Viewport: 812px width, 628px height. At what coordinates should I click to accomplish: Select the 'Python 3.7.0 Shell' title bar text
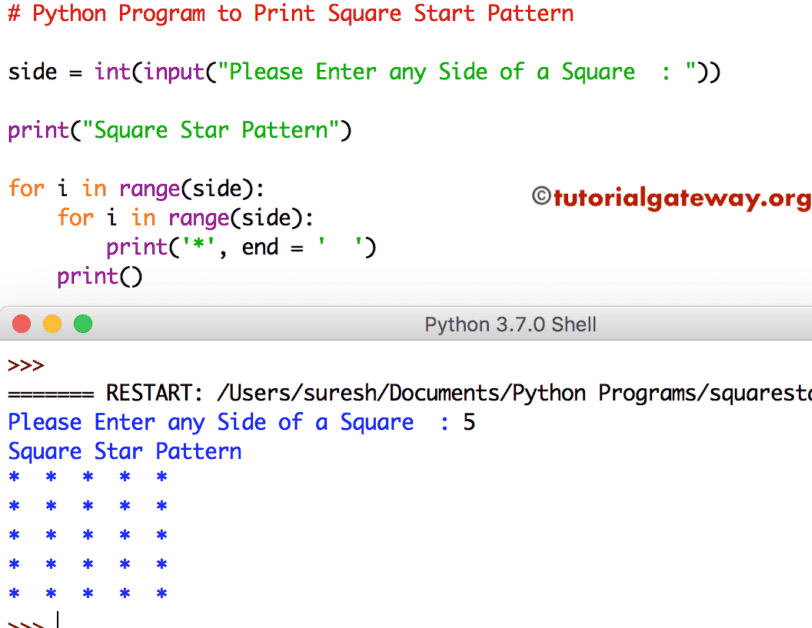[510, 324]
